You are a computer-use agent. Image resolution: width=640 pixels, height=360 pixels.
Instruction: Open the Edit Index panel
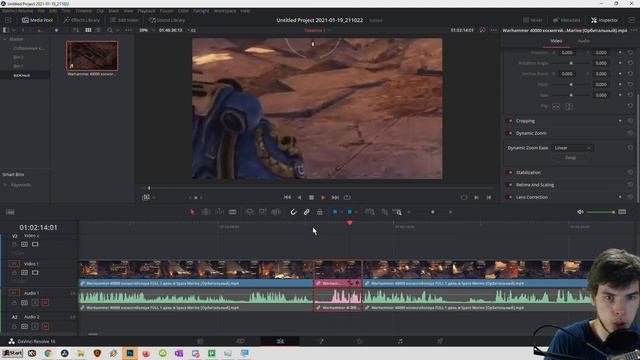point(124,20)
